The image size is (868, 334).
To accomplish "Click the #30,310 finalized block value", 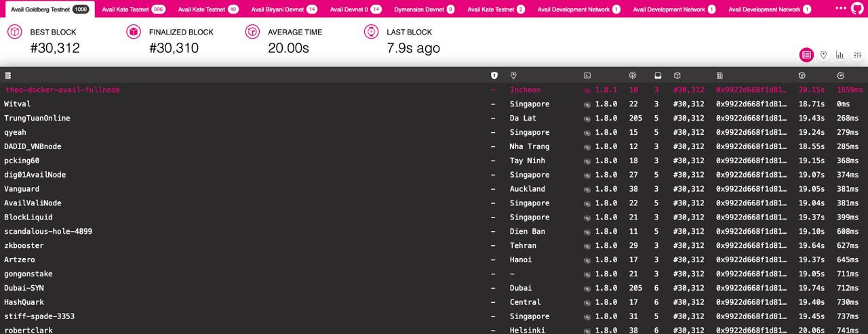I will pos(174,48).
